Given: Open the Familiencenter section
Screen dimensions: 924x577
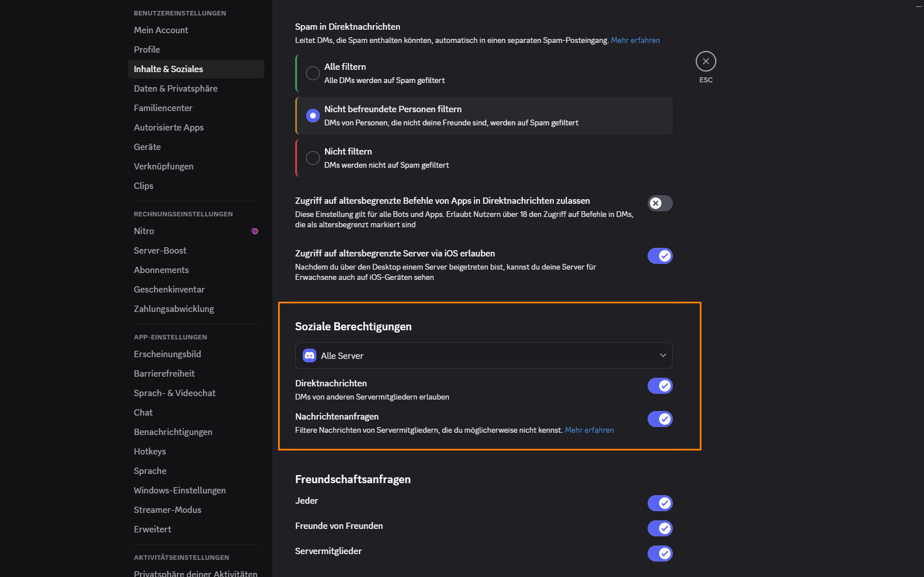Looking at the screenshot, I should [163, 108].
